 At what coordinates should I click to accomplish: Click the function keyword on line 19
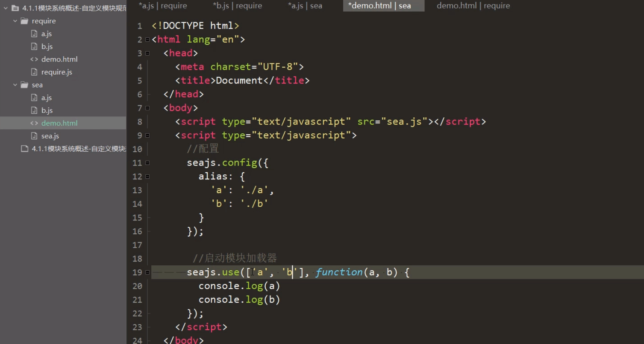click(339, 272)
